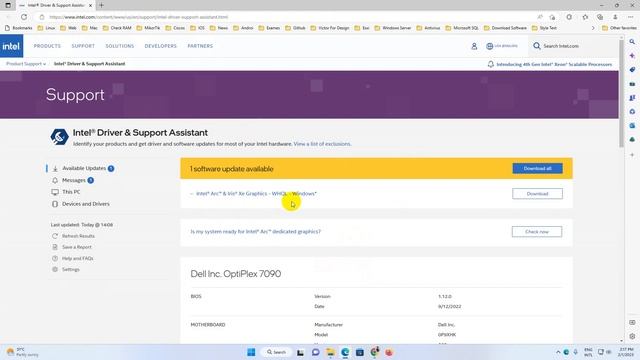640x360 pixels.
Task: Open Microsoft Edge from the taskbar
Action: (345, 352)
